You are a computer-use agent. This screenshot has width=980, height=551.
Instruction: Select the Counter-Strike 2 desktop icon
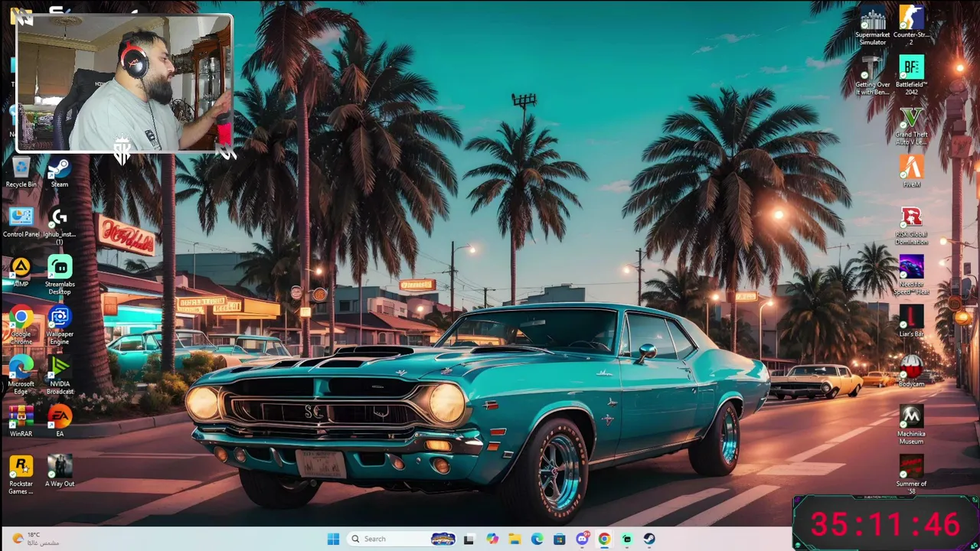point(911,25)
